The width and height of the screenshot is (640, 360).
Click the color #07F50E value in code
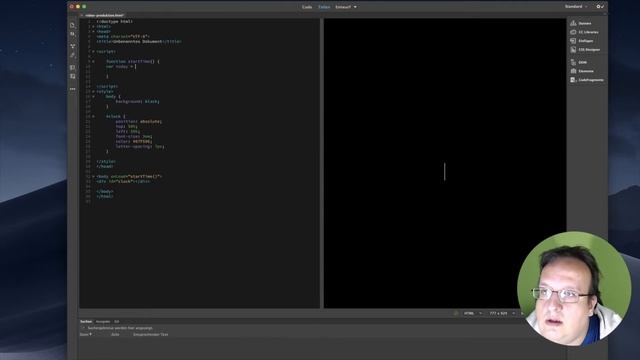[142, 142]
